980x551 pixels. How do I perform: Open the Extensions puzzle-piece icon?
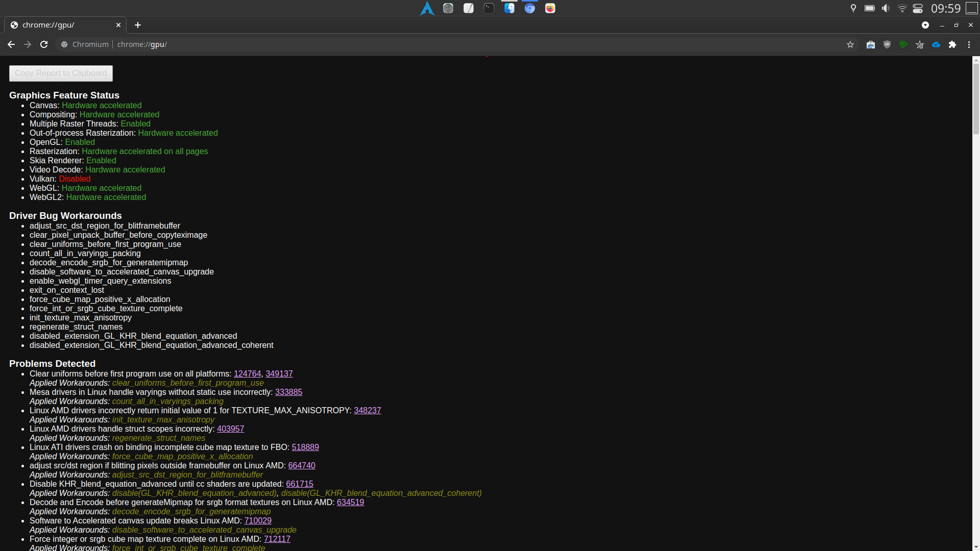pyautogui.click(x=952, y=44)
